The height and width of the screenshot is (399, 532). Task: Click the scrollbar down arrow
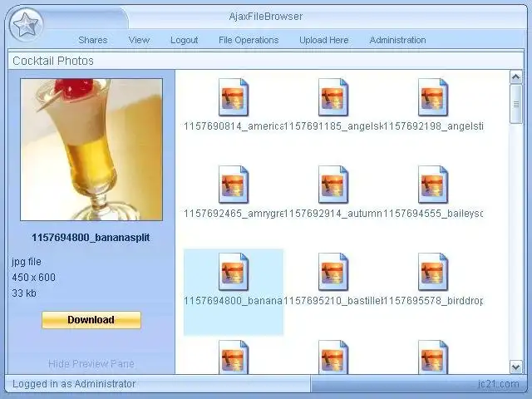[x=515, y=367]
